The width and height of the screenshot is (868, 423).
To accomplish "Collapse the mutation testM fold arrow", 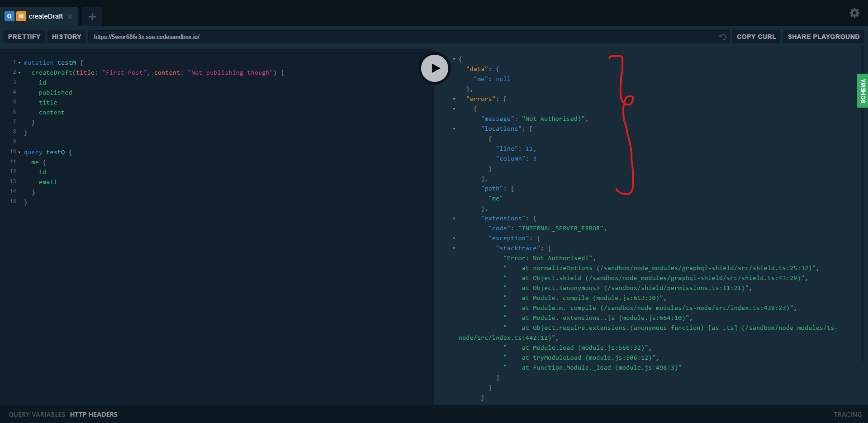I will (x=19, y=63).
